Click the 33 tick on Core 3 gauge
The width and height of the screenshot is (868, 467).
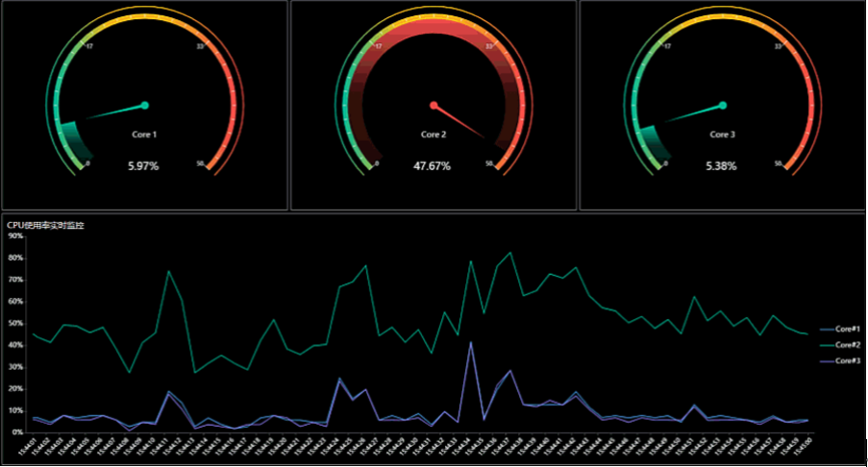click(x=778, y=46)
